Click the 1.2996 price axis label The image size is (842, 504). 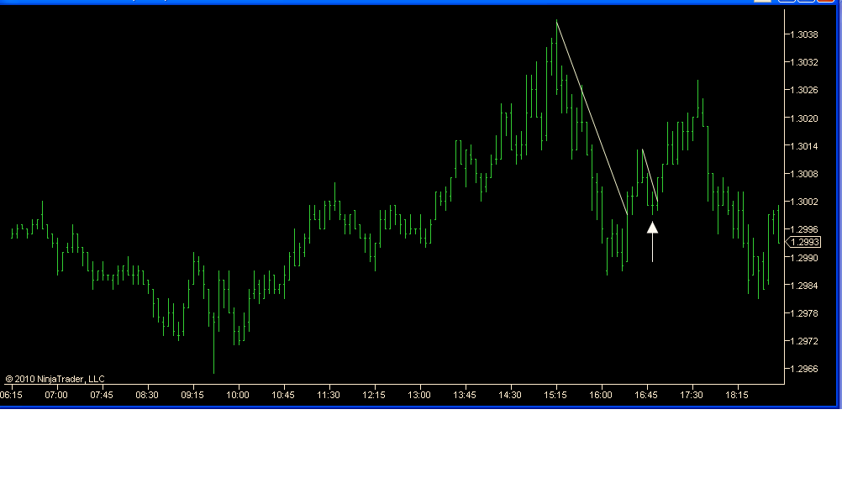[804, 229]
